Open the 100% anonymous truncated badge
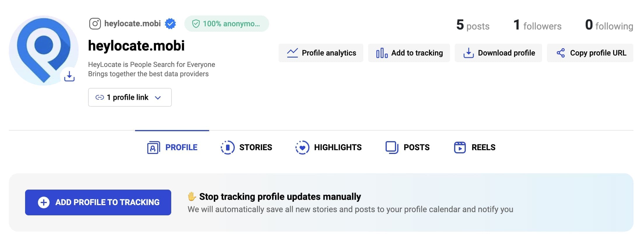The height and width of the screenshot is (246, 644). pyautogui.click(x=227, y=24)
